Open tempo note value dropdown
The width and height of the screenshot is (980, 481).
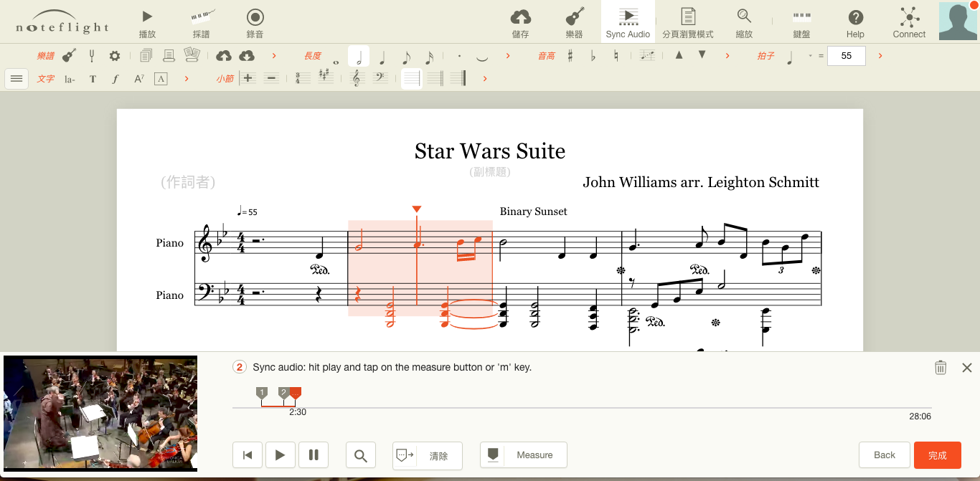click(810, 56)
